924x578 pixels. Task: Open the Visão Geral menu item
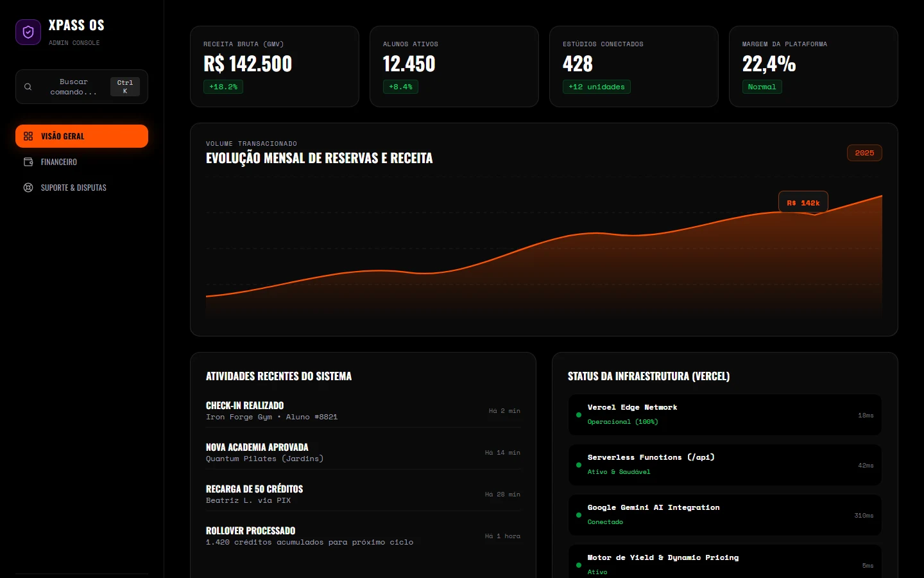tap(81, 136)
